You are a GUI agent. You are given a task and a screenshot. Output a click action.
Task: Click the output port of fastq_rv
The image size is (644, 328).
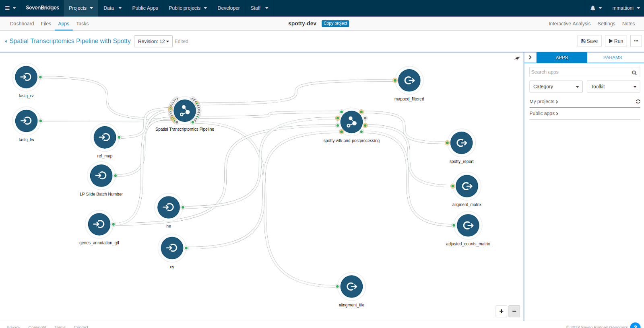tap(40, 77)
